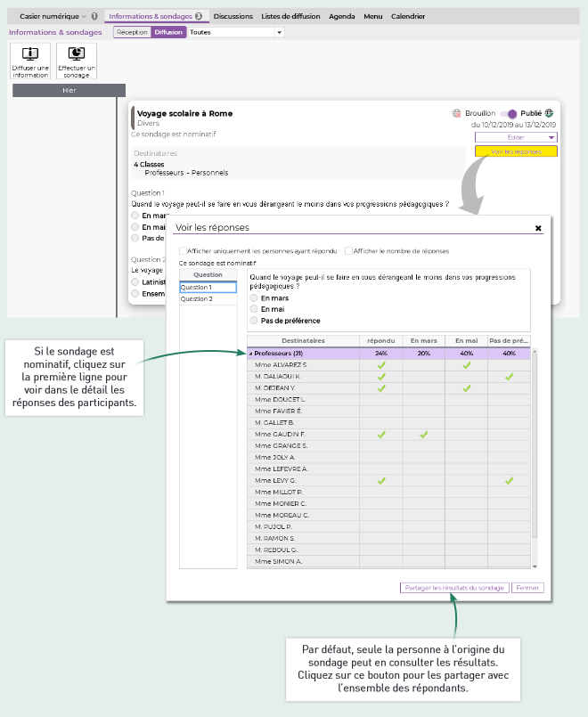The height and width of the screenshot is (717, 588).
Task: Click the Diffuser une information icon
Action: tap(30, 61)
